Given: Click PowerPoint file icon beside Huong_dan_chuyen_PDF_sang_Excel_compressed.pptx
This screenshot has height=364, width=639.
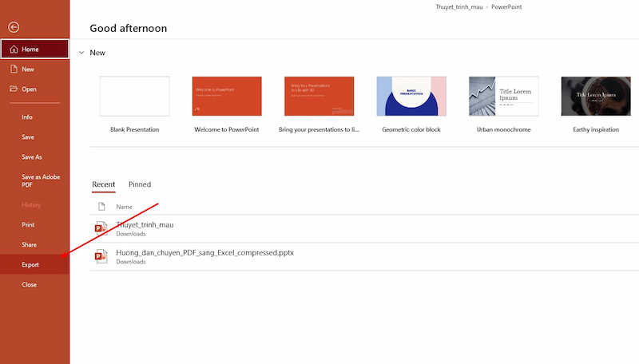Looking at the screenshot, I should 101,256.
